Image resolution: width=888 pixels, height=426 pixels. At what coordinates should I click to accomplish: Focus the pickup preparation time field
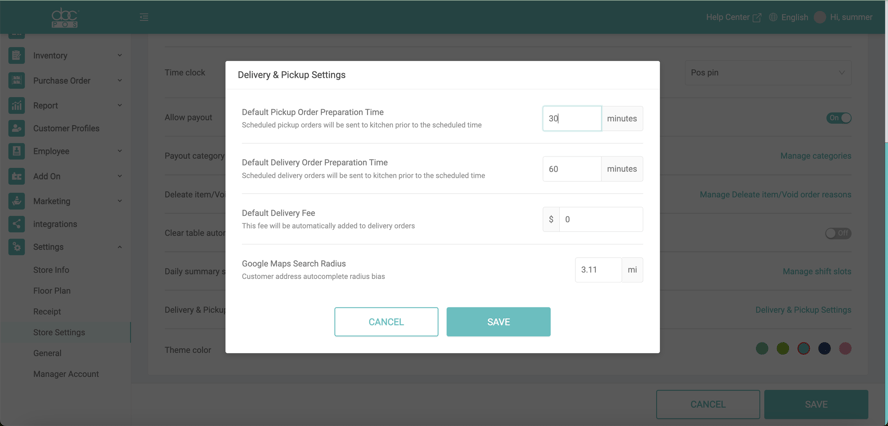[x=572, y=118]
